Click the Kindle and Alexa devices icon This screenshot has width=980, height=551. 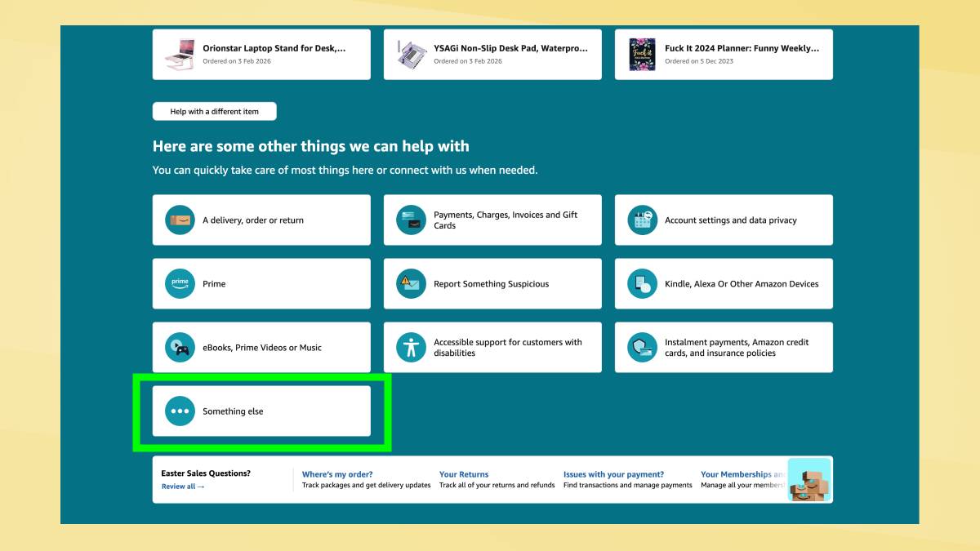[x=642, y=284]
